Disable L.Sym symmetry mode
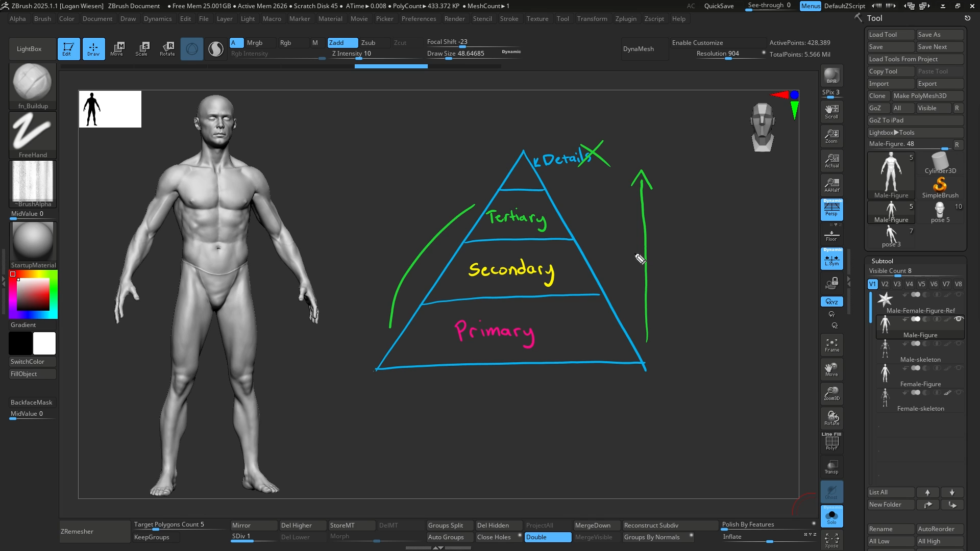980x551 pixels. pyautogui.click(x=831, y=259)
